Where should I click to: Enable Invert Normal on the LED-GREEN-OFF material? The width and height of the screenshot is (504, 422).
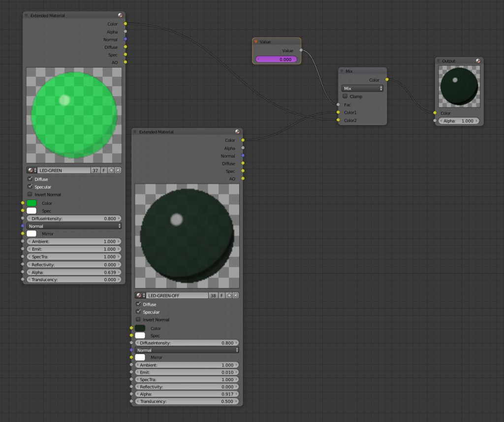(x=138, y=320)
